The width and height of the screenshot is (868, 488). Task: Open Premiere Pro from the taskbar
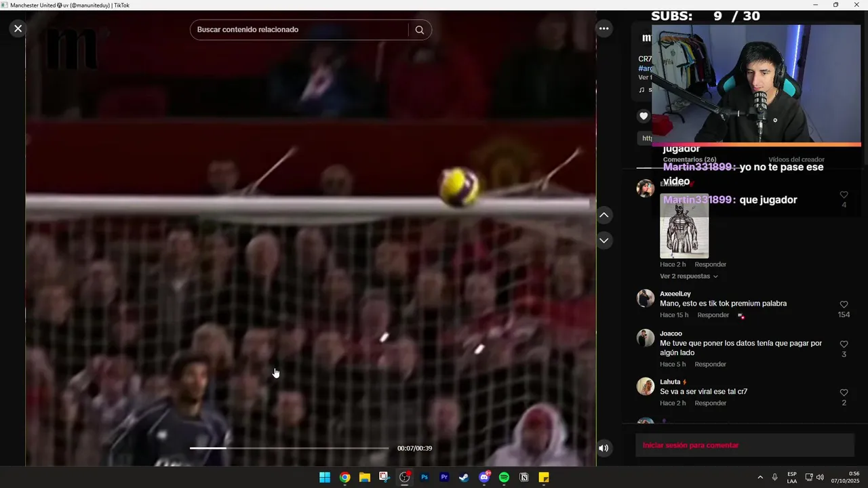[x=444, y=477]
